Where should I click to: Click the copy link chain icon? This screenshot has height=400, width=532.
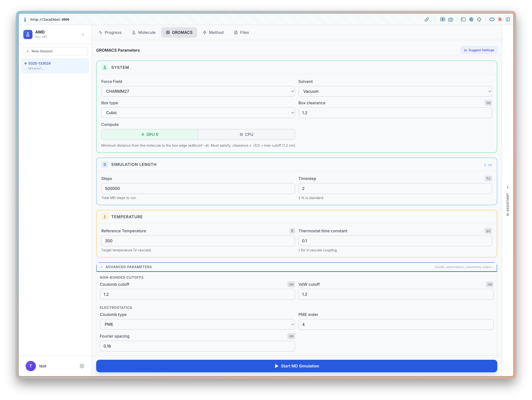pos(427,19)
